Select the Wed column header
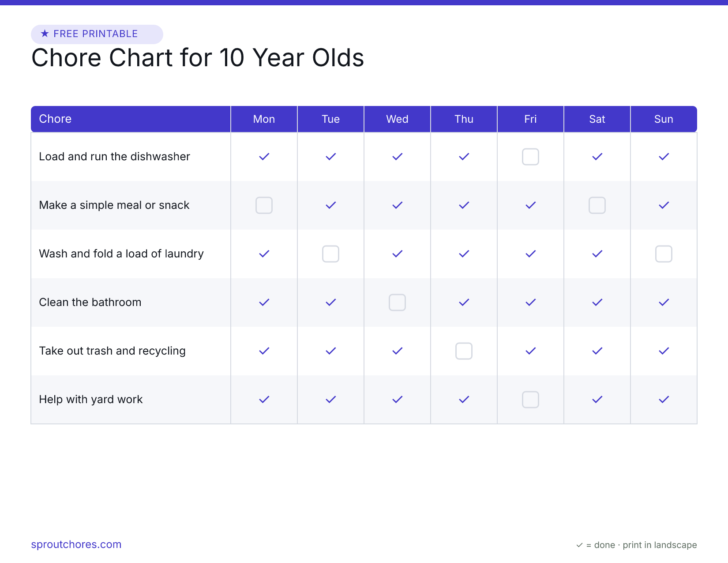 pyautogui.click(x=397, y=119)
